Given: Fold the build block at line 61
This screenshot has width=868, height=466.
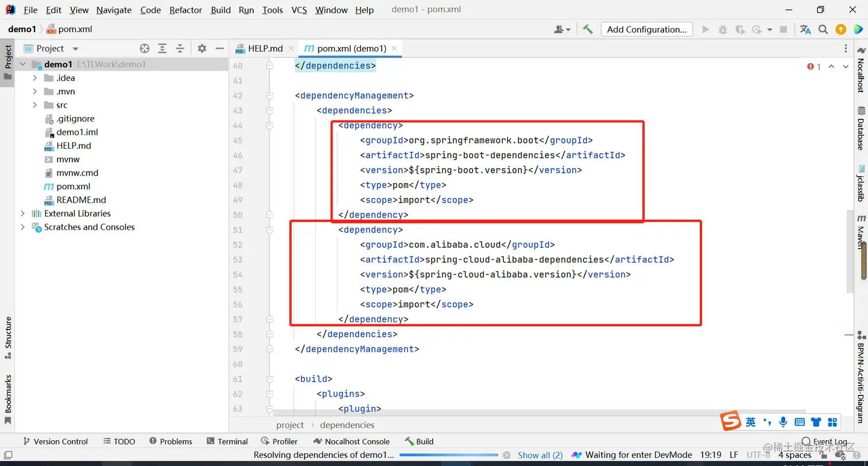Looking at the screenshot, I should click(x=269, y=379).
